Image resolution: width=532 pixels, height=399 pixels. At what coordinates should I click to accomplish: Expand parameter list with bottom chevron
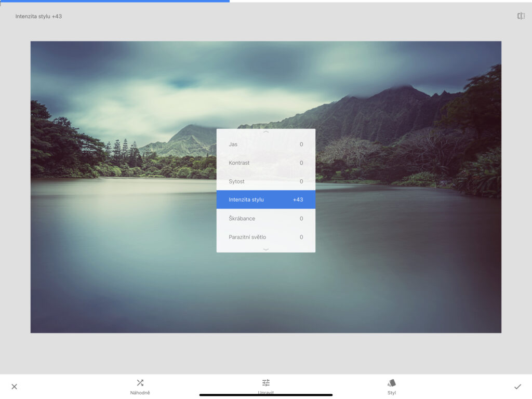[266, 249]
